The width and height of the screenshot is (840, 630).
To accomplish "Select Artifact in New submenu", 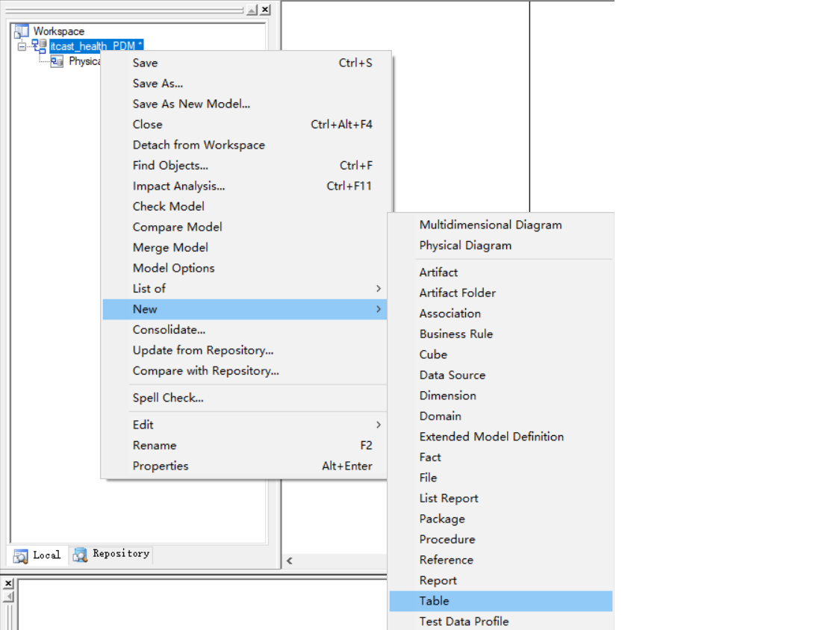I will (501, 272).
